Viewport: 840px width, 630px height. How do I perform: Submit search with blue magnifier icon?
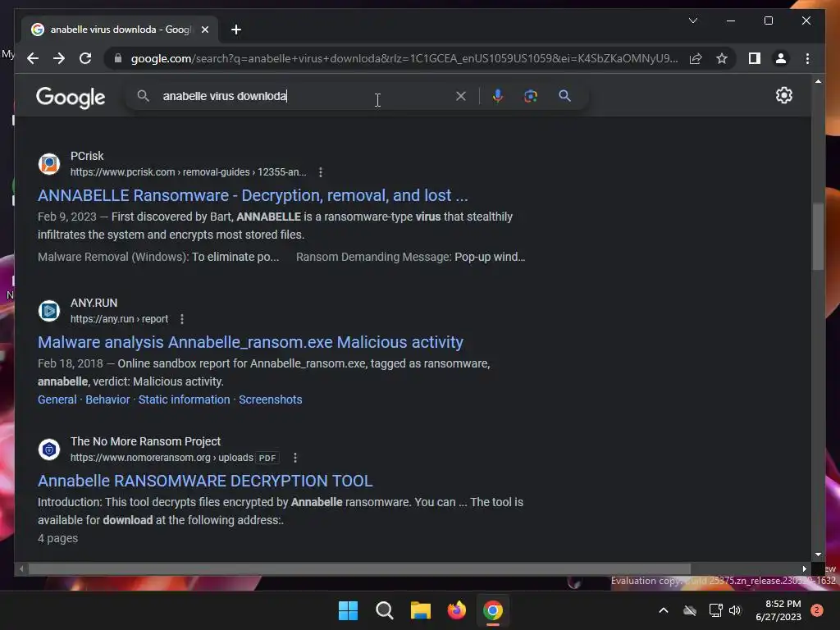564,96
